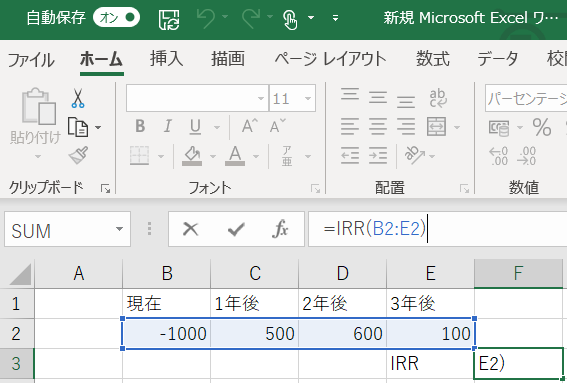Click Decrease Font Size icon
This screenshot has width=567, height=383.
click(x=278, y=126)
